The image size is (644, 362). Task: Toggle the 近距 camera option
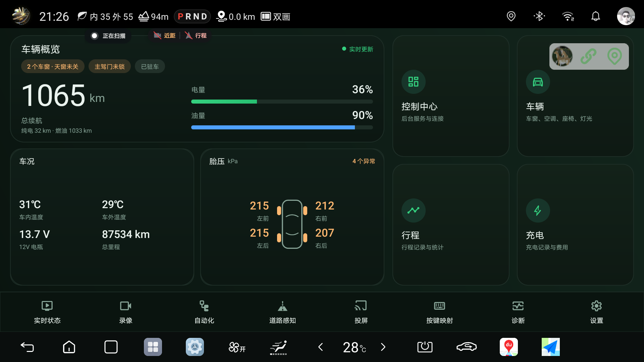click(x=165, y=36)
